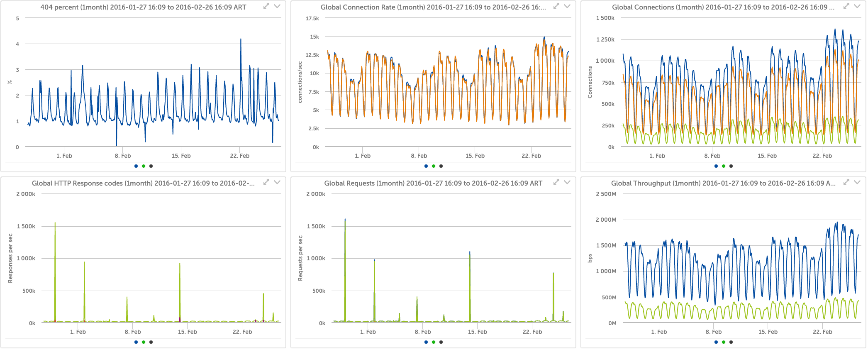Image resolution: width=868 pixels, height=350 pixels.
Task: Open Global HTTP Response codes options chevron
Action: click(277, 182)
